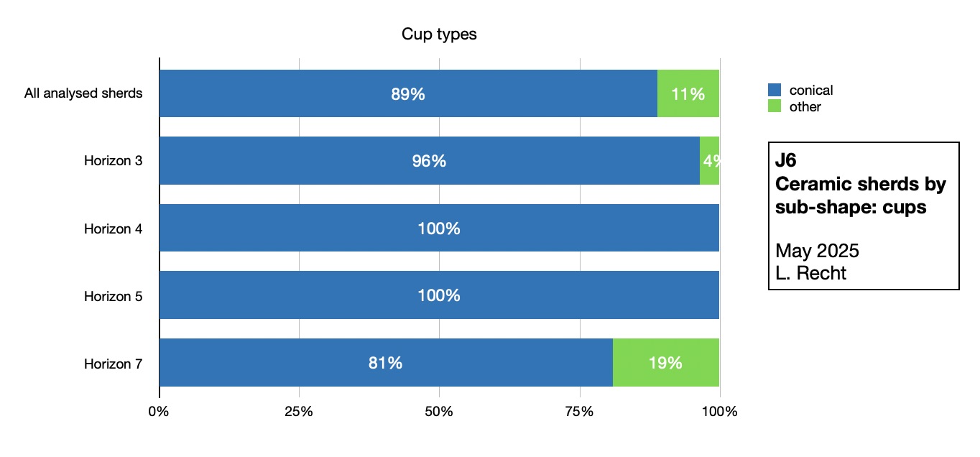The image size is (980, 457).
Task: Click the small green 4% segment
Action: coord(709,161)
